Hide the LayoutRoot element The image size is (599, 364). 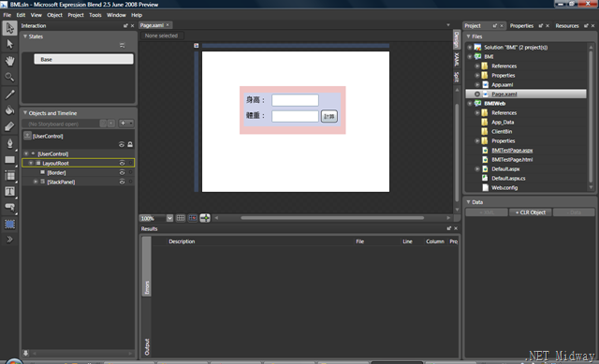[x=122, y=163]
